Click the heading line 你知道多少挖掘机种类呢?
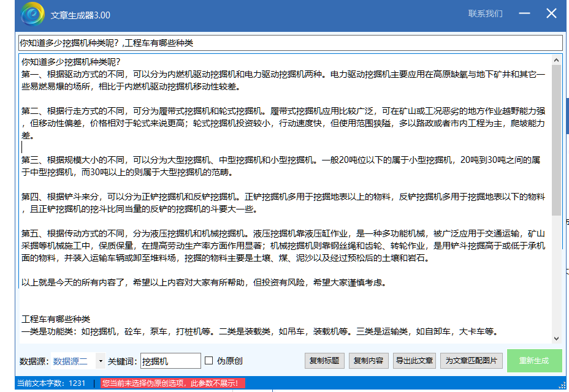569x392 pixels. click(71, 62)
